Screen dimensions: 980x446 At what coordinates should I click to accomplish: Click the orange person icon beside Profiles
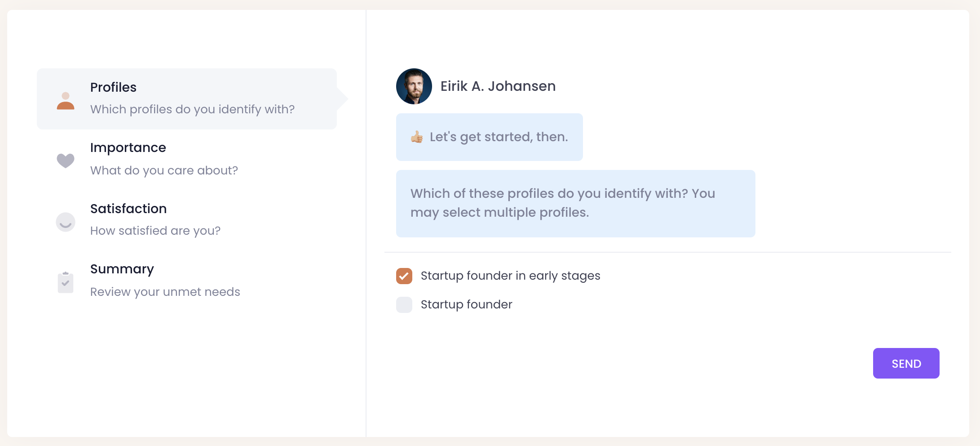[66, 101]
